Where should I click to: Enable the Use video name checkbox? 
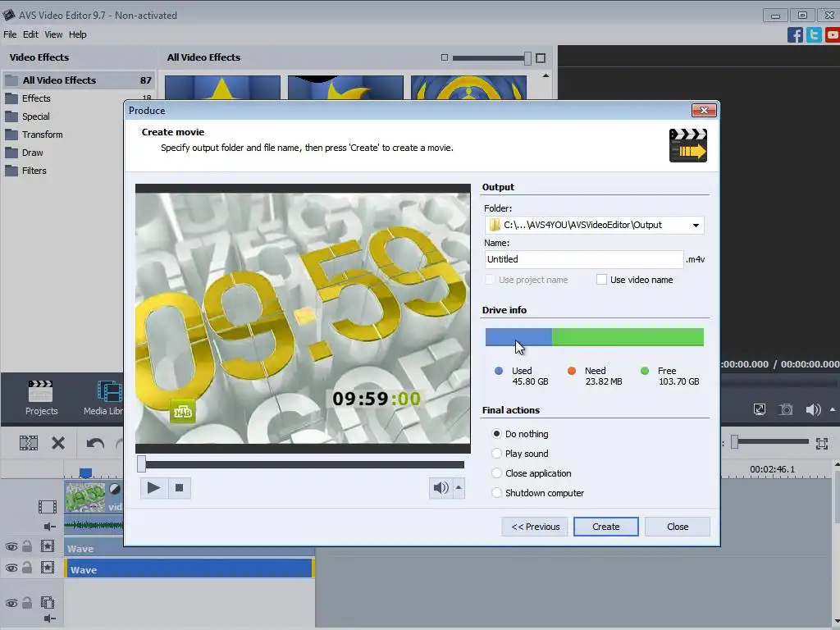601,280
